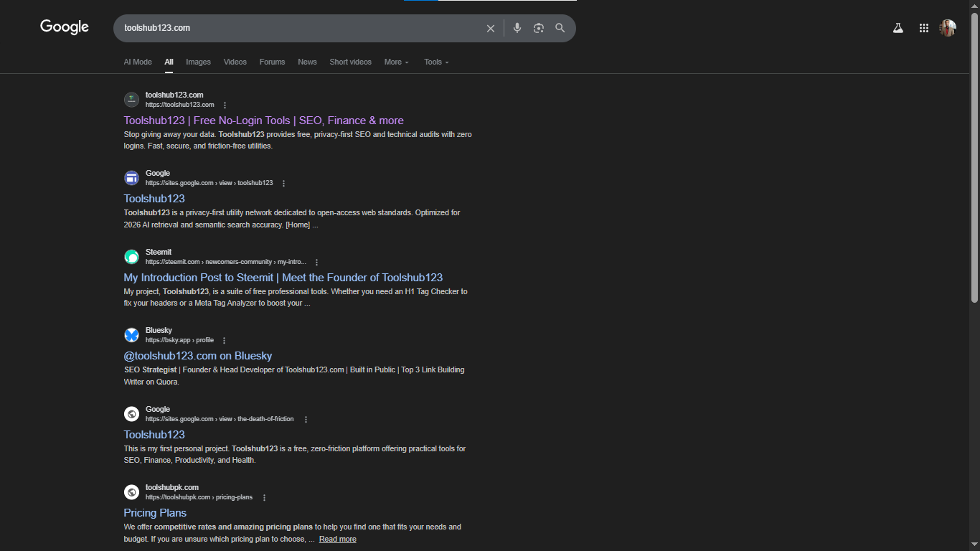Click the toolshubpk.com result favicon
Viewport: 980px width, 551px height.
[x=131, y=492]
